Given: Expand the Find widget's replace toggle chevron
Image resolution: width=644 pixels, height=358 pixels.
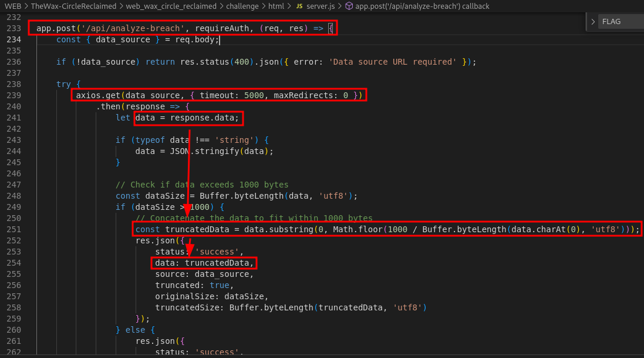Looking at the screenshot, I should pos(593,22).
